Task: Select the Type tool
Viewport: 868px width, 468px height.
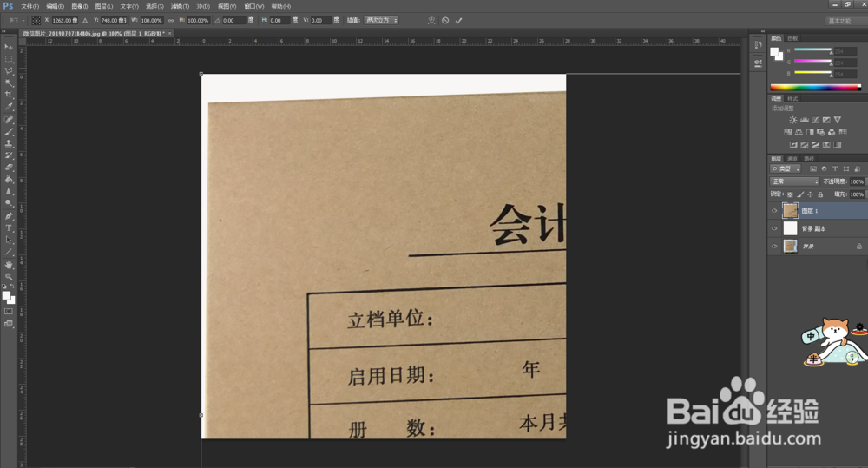Action: 9,228
